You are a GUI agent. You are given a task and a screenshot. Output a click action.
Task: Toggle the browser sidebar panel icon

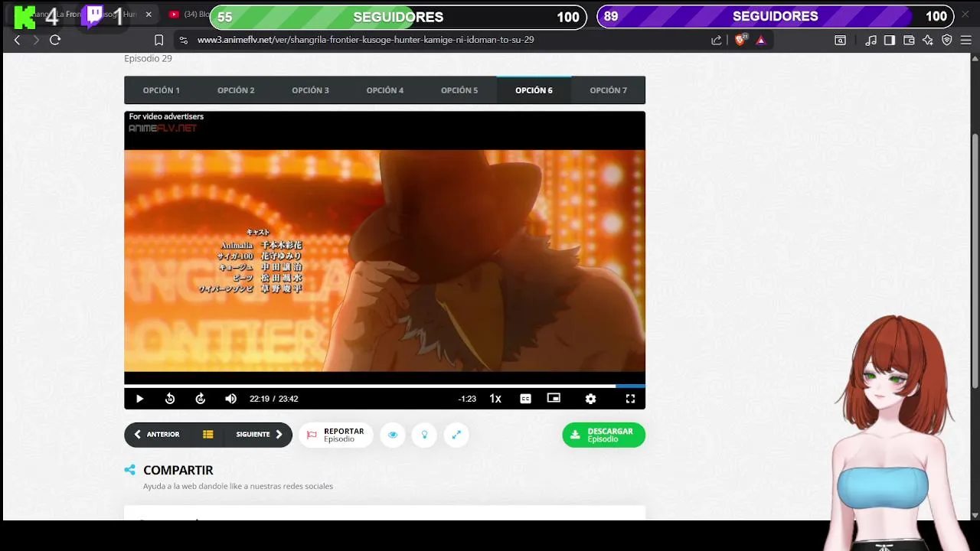coord(890,40)
